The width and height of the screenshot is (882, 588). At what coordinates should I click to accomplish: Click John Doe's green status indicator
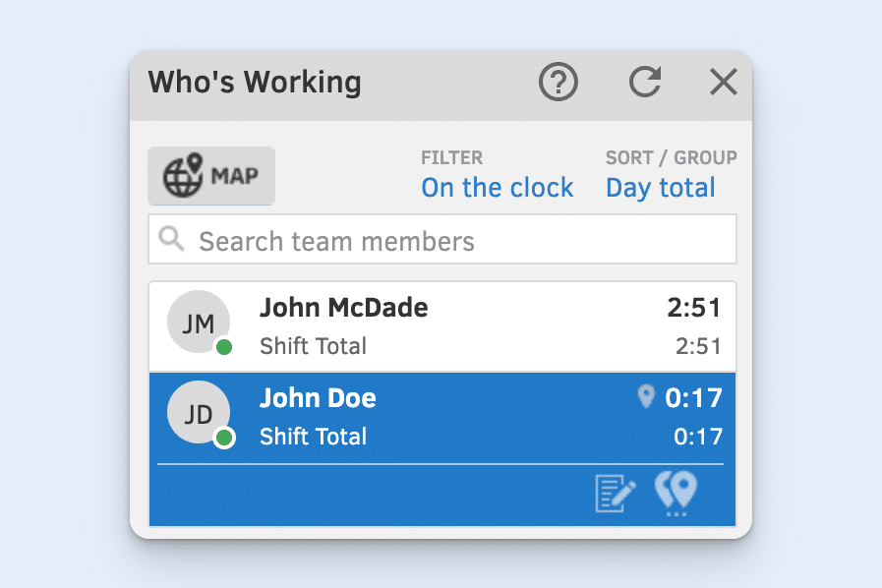[x=223, y=438]
